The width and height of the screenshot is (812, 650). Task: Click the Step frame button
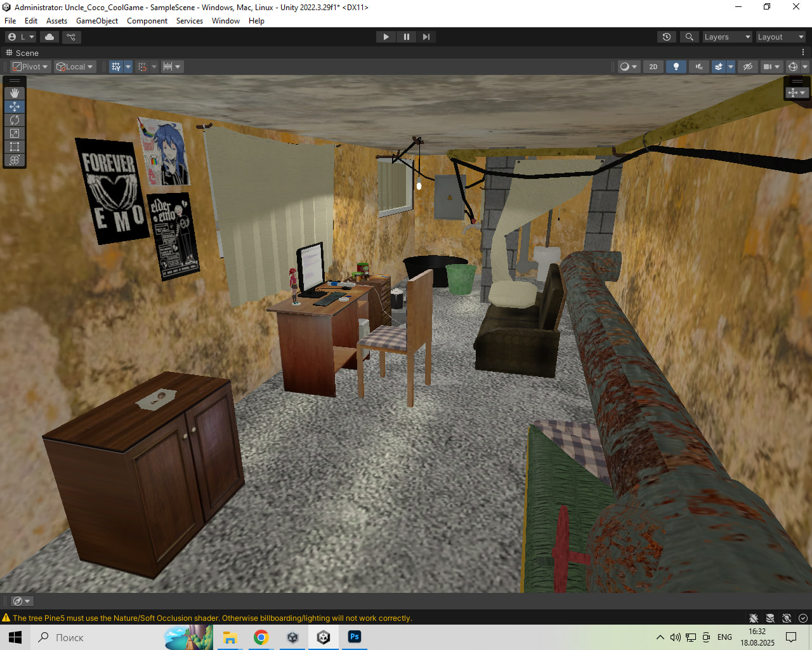pyautogui.click(x=426, y=37)
